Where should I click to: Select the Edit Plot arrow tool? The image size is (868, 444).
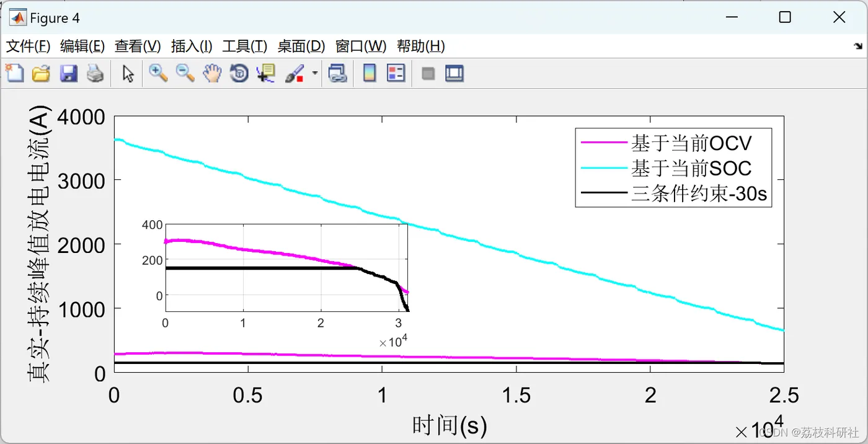(128, 74)
